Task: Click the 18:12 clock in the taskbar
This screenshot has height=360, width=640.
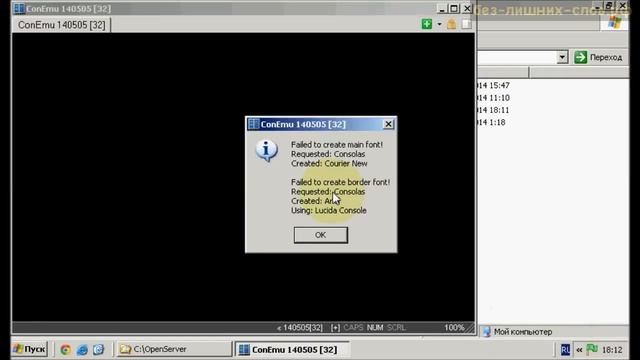Action: [x=612, y=350]
